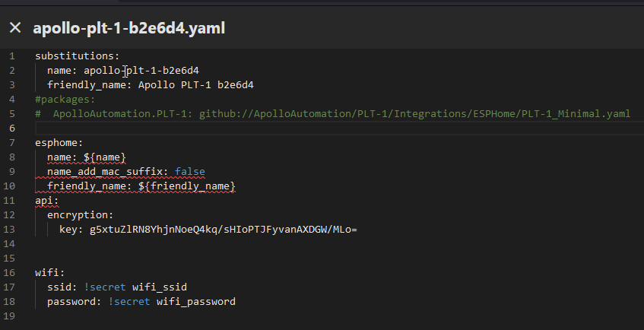Image resolution: width=644 pixels, height=330 pixels.
Task: Click the friendly_name value Apollo PLT-1 b2e6d4
Action: point(195,84)
